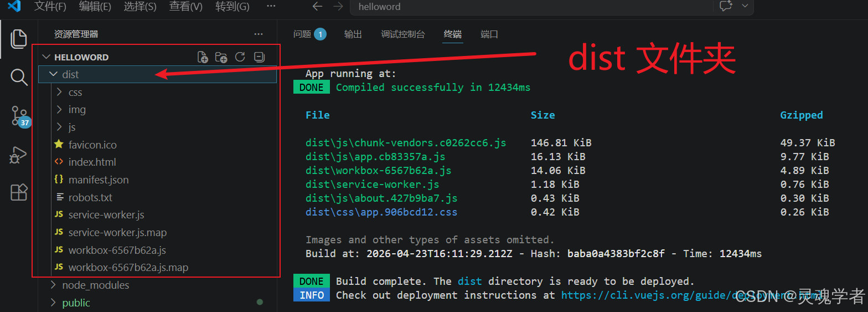
Task: Collapse the HELLOWORD project section
Action: tap(46, 57)
